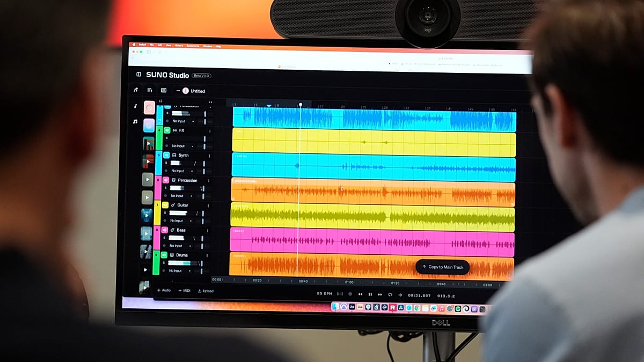The height and width of the screenshot is (362, 644).
Task: Click the double music note icon in the left rail
Action: 135,122
